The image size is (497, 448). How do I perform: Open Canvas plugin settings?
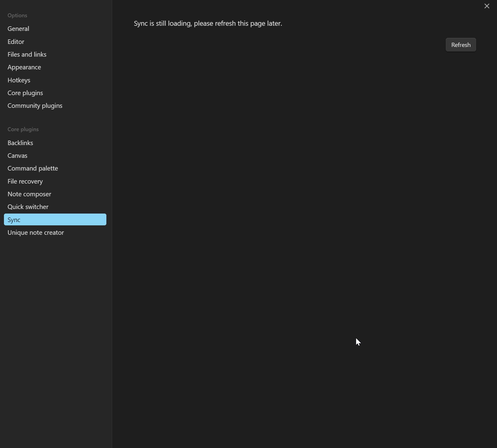[x=18, y=156]
